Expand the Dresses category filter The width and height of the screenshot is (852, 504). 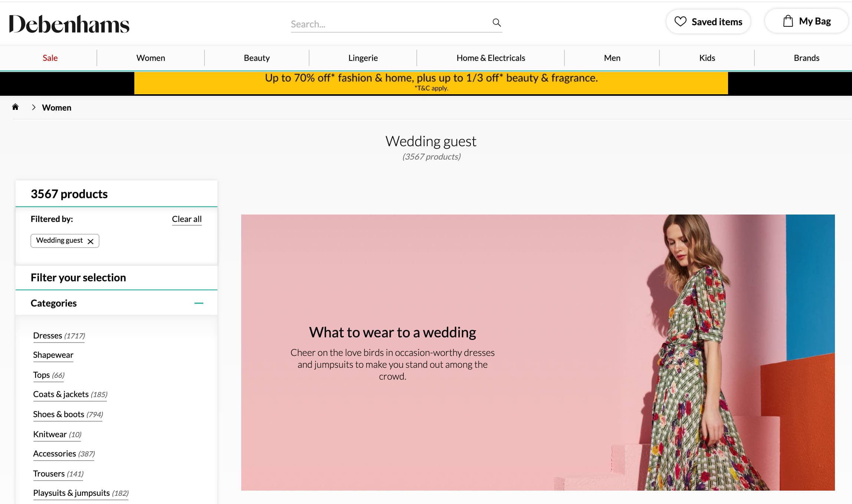pyautogui.click(x=59, y=335)
